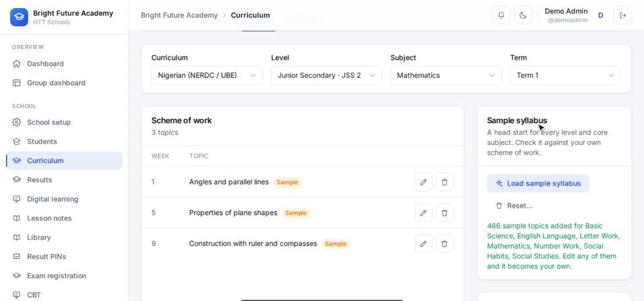Go to Digital learning
Viewport: 644px width, 301px height.
pyautogui.click(x=64, y=199)
